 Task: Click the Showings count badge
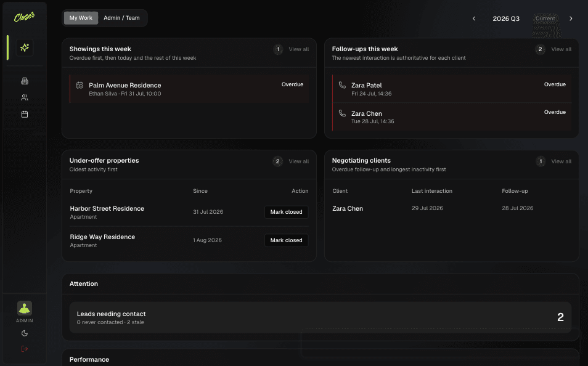pos(278,49)
